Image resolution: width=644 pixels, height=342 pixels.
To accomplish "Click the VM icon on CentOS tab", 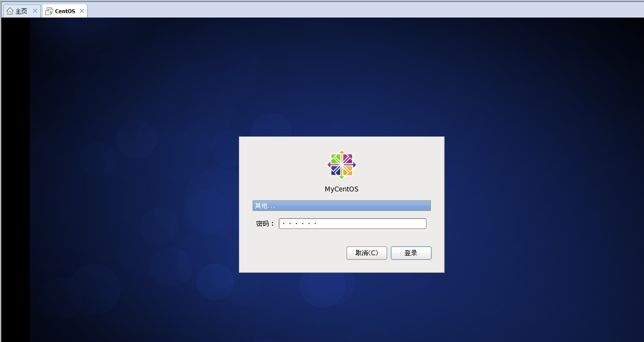I will [49, 11].
